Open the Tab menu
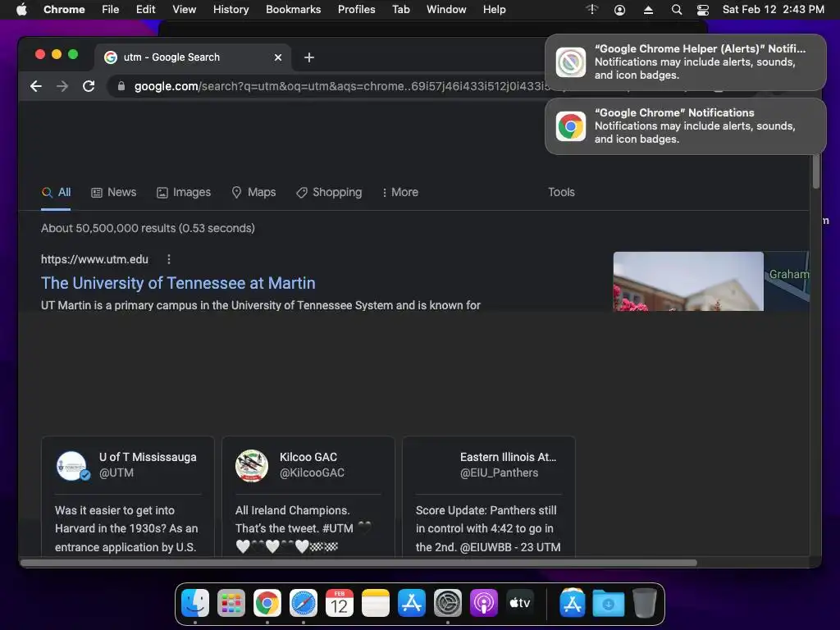This screenshot has height=630, width=840. pyautogui.click(x=400, y=9)
